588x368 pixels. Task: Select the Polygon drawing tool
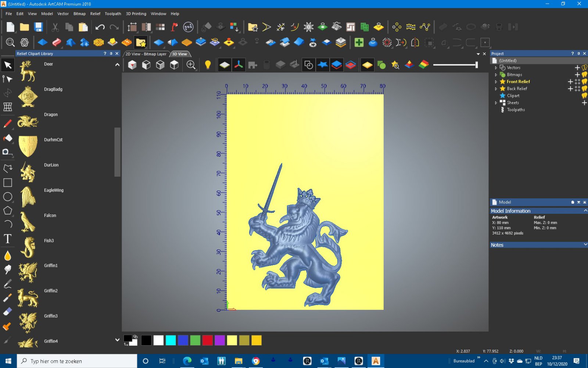(x=7, y=210)
